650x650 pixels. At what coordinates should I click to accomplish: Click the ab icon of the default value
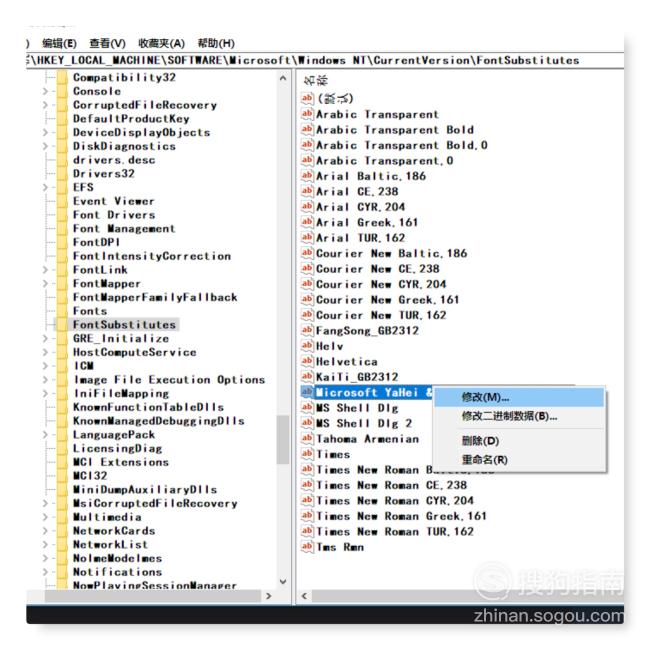307,98
